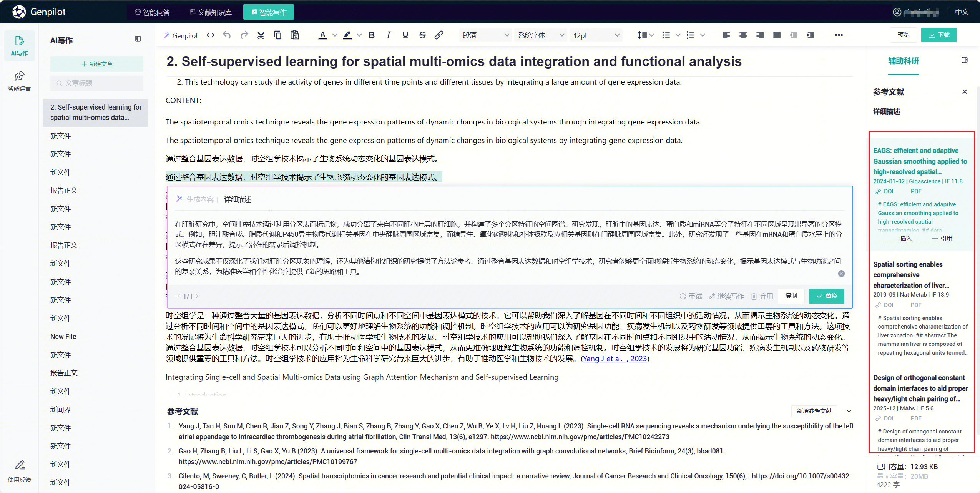The width and height of the screenshot is (980, 493).
Task: Open 使用反馈 feedback icon
Action: pos(19,471)
